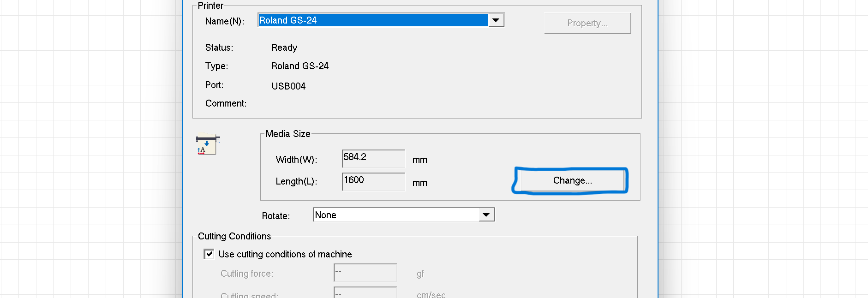Click the Length(L) label

(296, 181)
